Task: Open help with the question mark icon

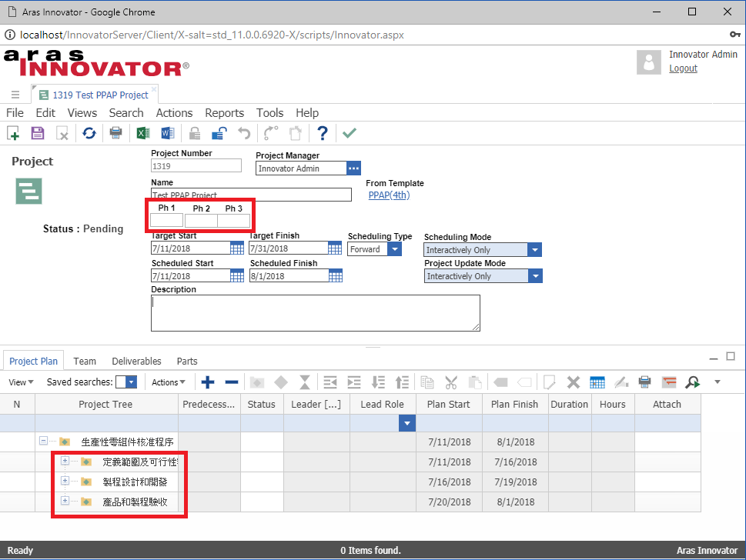Action: tap(323, 133)
